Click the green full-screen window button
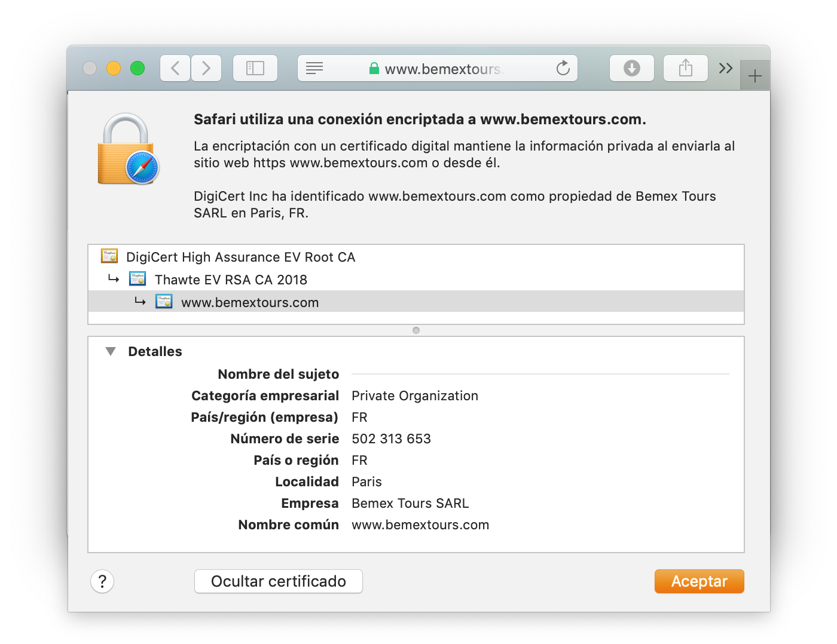Viewport: 837px width, 644px height. tap(138, 68)
